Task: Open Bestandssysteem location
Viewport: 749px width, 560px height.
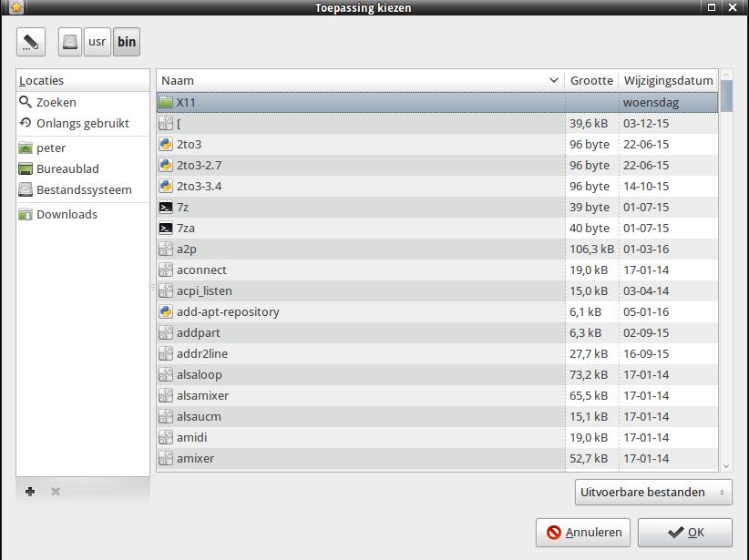Action: click(x=84, y=189)
